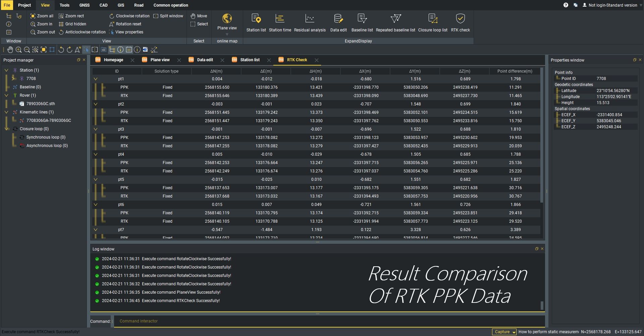The image size is (644, 336).
Task: Switch to the Homepage document tab
Action: [113, 60]
